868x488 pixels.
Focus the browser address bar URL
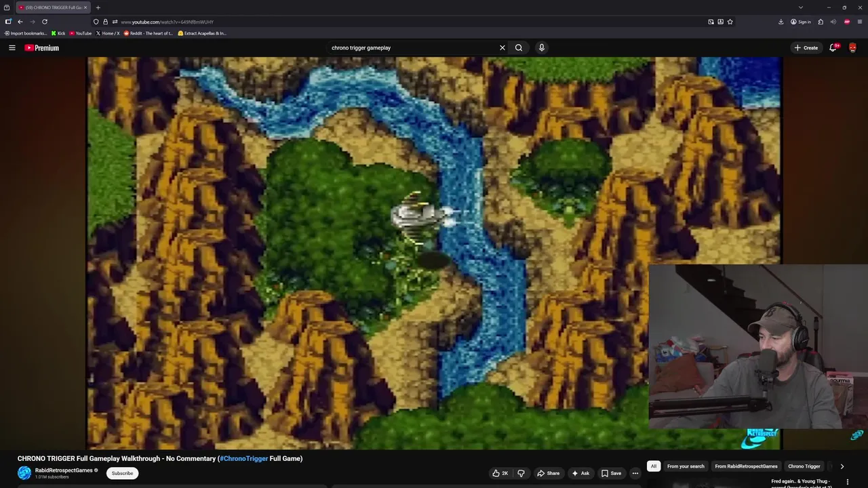[x=167, y=22]
